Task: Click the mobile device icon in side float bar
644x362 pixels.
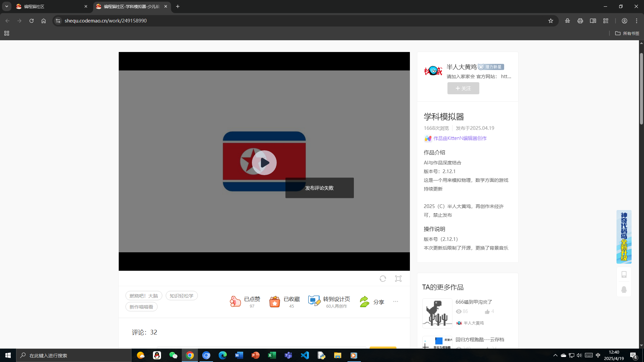Action: pos(624,274)
